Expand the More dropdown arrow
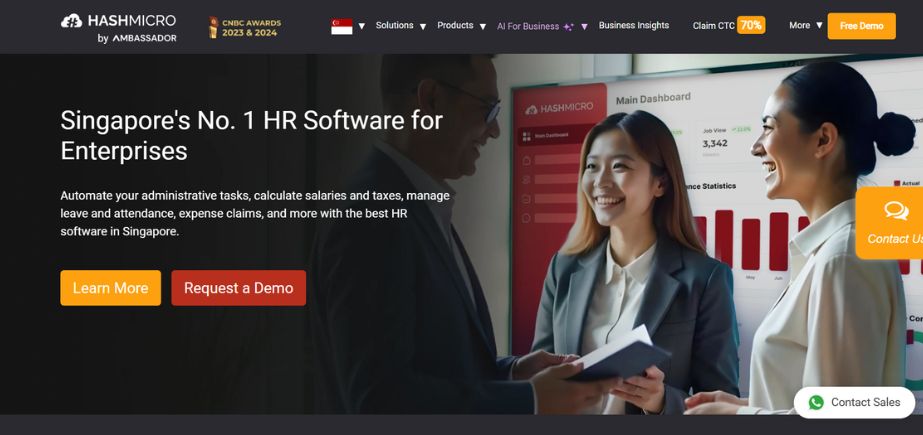 [x=819, y=26]
